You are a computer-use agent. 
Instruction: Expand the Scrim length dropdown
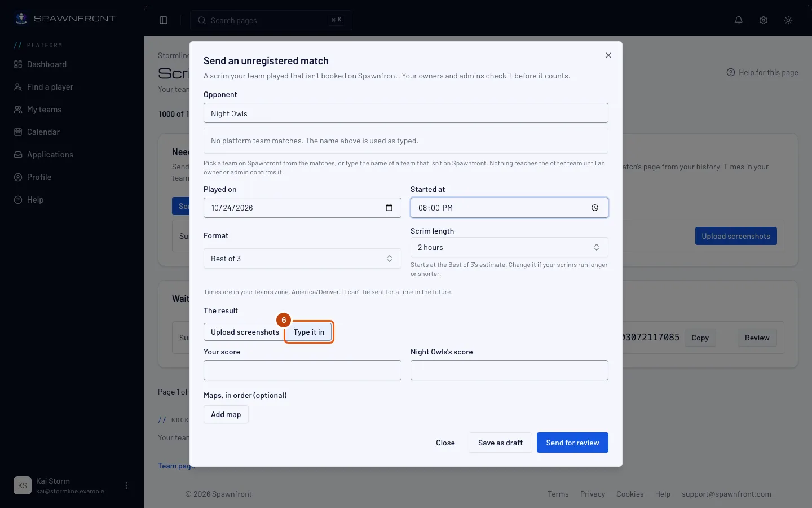[x=509, y=247]
